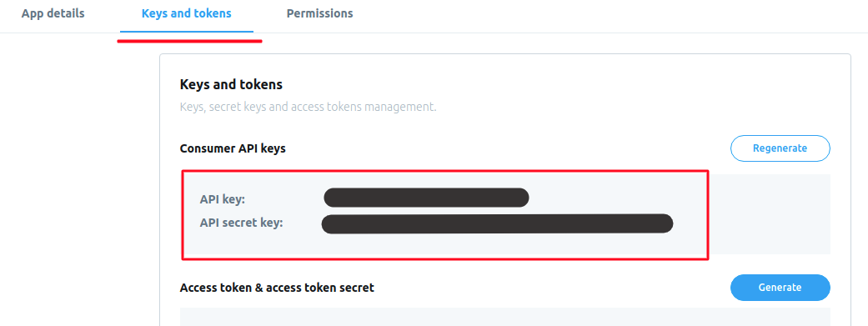Click the blue active-tab indicator line
Screen dimensions: 868x326
point(187,33)
